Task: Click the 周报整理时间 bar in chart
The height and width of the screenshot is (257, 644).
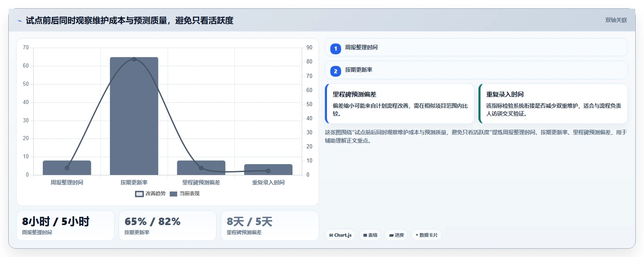Action: pos(67,168)
